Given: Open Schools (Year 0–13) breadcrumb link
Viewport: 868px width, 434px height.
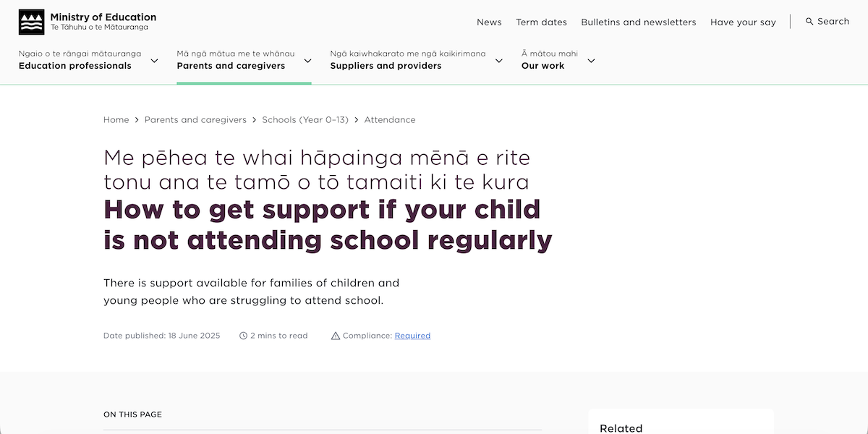Looking at the screenshot, I should coord(305,119).
